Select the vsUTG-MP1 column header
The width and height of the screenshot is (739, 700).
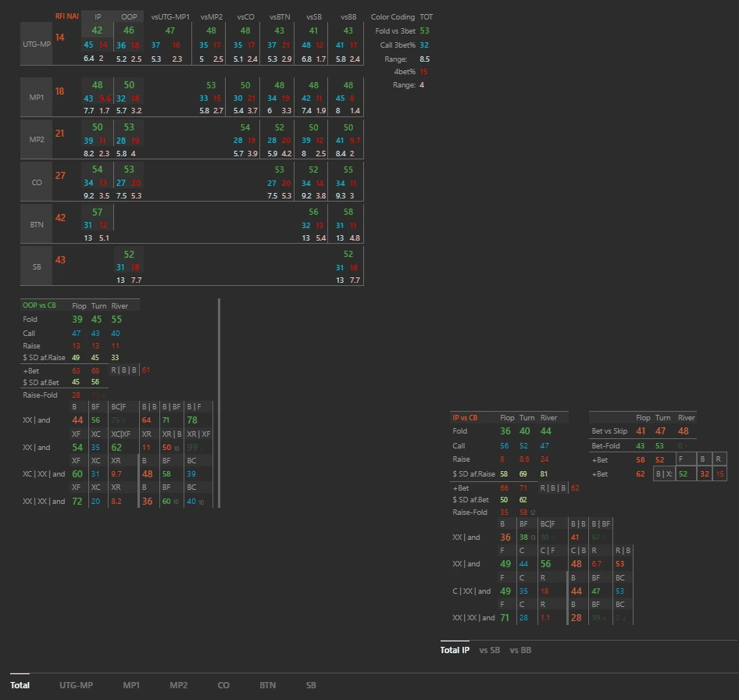(170, 16)
